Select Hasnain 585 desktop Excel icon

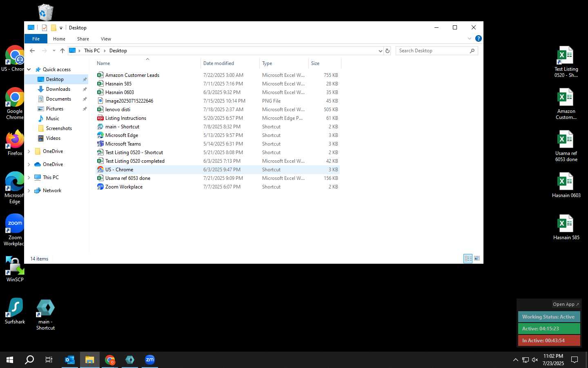point(566,227)
